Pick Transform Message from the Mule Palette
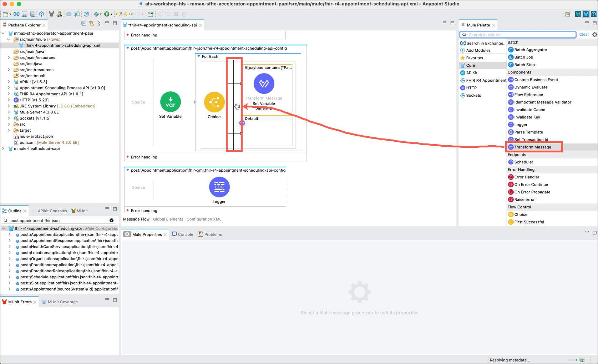This screenshot has width=598, height=364. click(x=532, y=147)
